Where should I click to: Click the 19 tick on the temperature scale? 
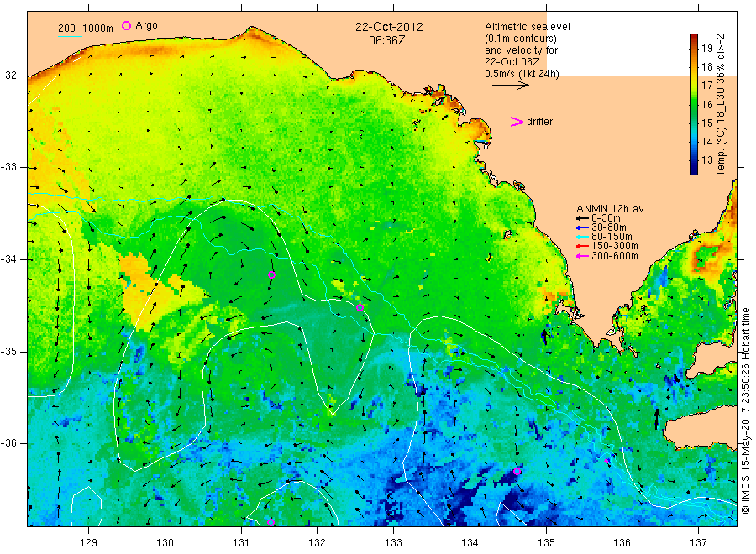[x=706, y=48]
